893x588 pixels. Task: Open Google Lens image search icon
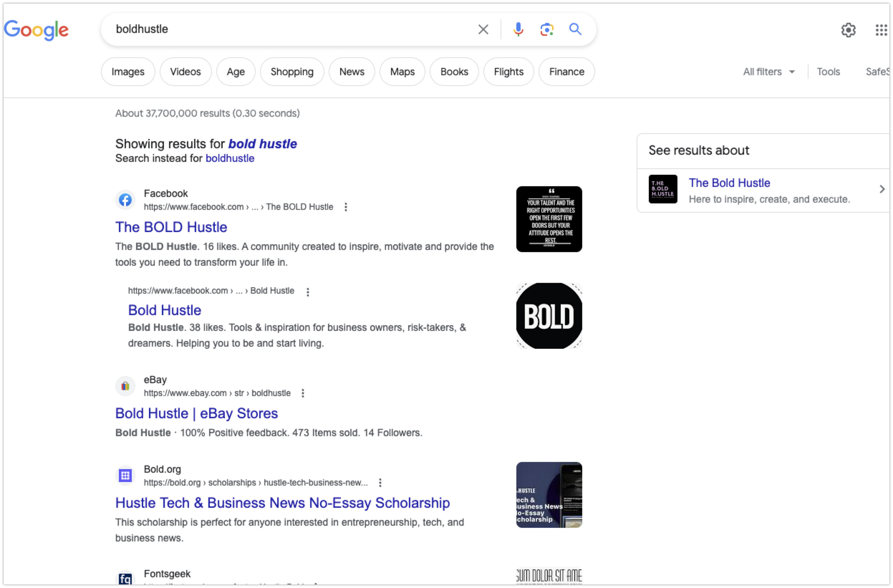point(546,29)
